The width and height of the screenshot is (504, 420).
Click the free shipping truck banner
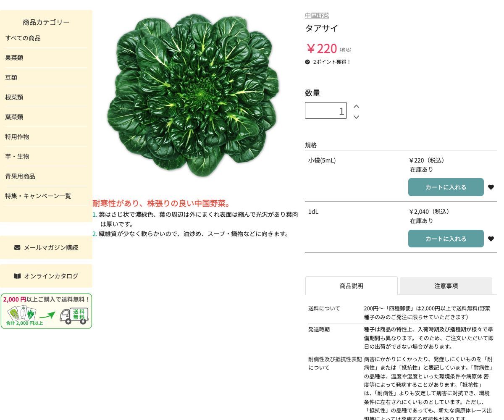click(x=46, y=311)
